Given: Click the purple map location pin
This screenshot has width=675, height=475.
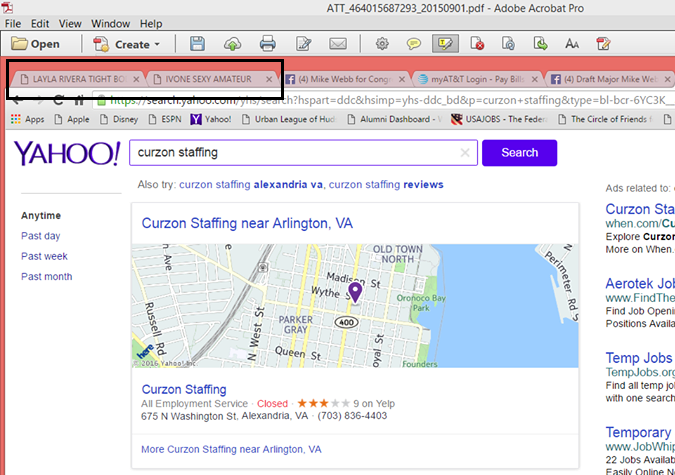Looking at the screenshot, I should click(355, 292).
